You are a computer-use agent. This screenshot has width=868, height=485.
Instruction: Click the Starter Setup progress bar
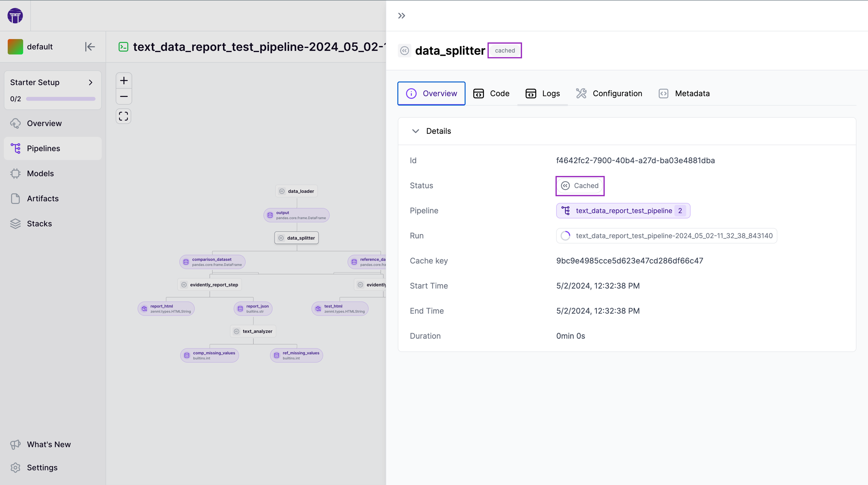click(x=60, y=98)
